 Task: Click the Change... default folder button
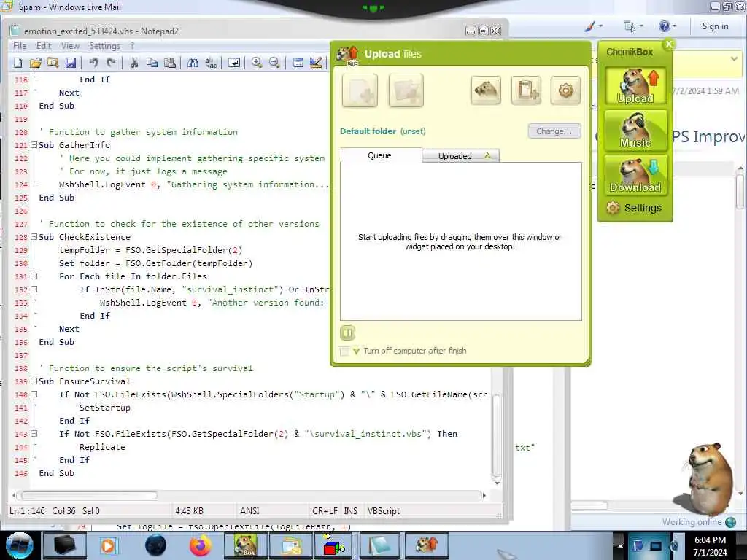pos(554,131)
